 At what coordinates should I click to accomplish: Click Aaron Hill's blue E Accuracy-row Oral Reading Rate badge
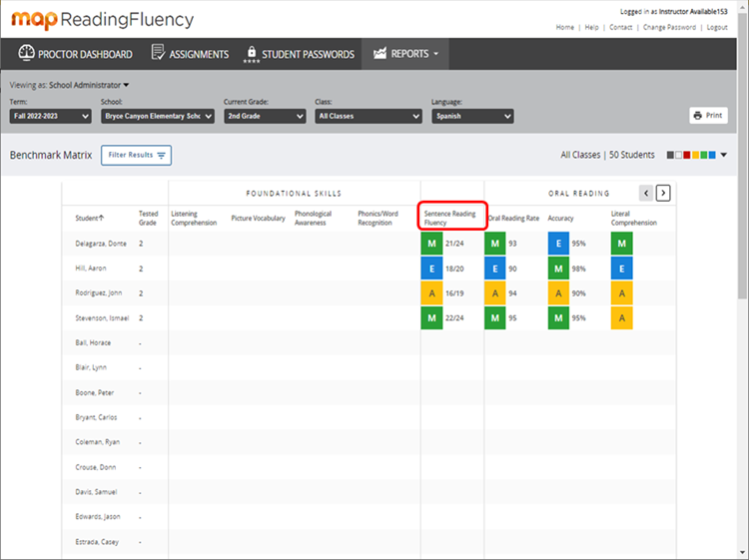[x=495, y=268]
